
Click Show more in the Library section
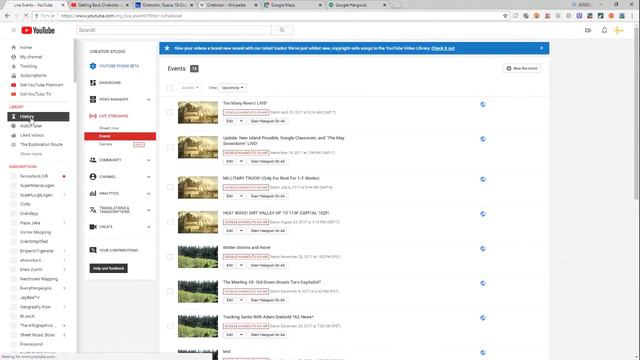tap(31, 154)
